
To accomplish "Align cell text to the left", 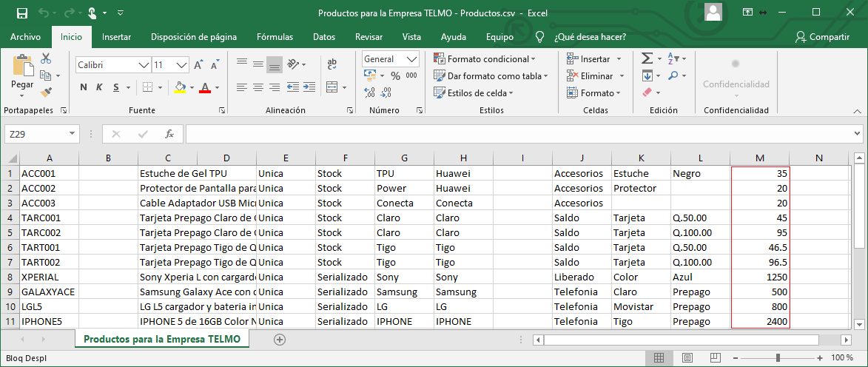I will click(242, 87).
